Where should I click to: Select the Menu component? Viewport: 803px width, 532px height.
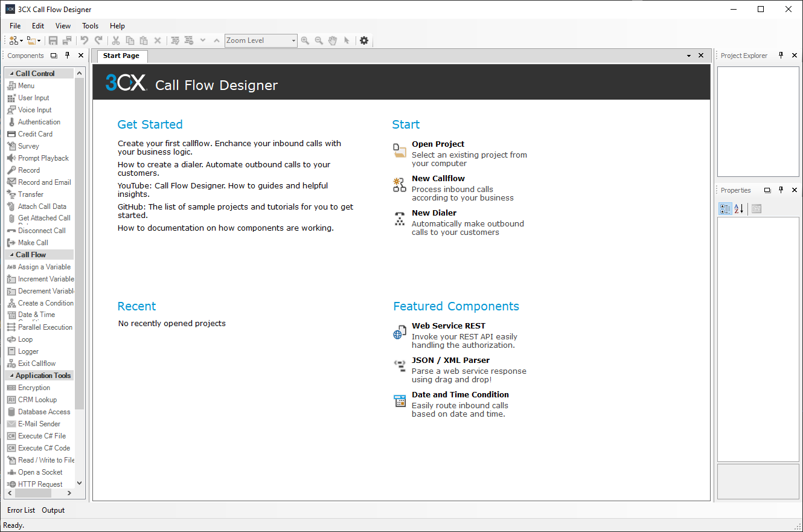40,86
